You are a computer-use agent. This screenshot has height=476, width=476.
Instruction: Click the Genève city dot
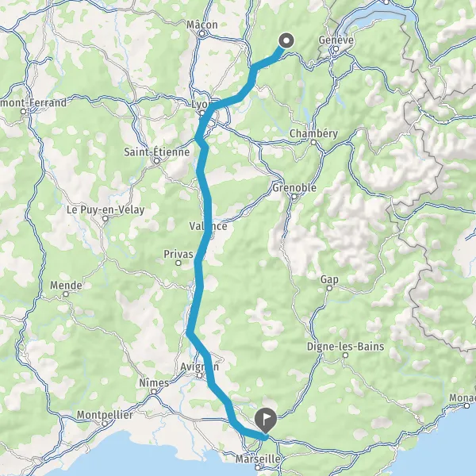pos(336,48)
